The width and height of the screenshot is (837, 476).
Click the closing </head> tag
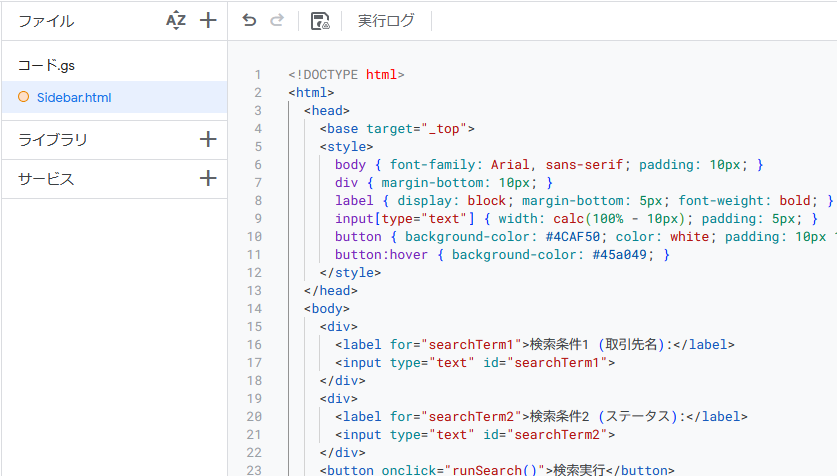(x=331, y=291)
